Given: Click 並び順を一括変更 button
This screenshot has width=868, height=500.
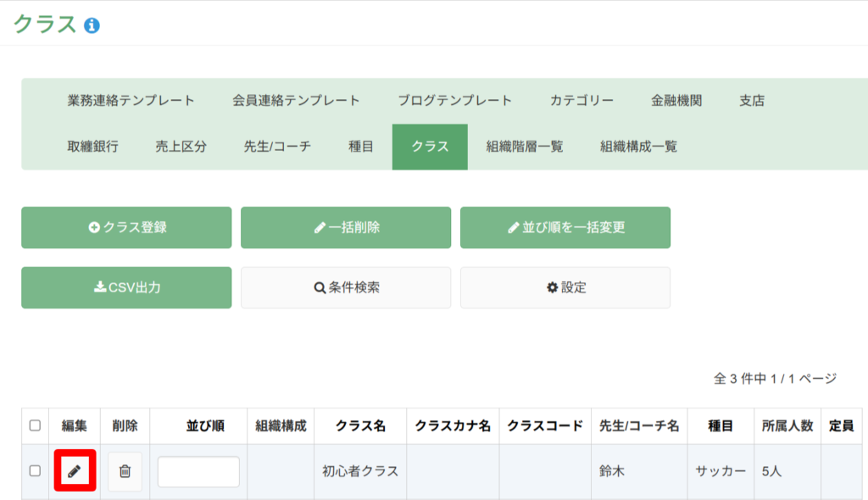Looking at the screenshot, I should (x=565, y=227).
